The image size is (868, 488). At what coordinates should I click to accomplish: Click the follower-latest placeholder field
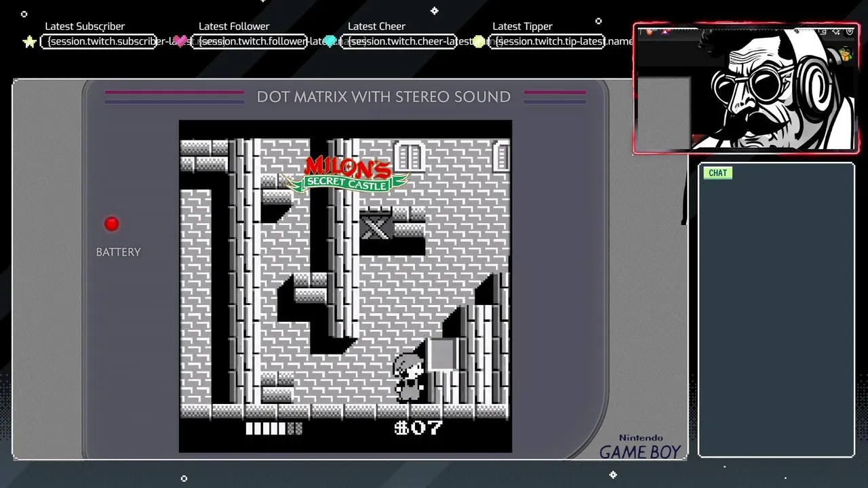coord(249,41)
